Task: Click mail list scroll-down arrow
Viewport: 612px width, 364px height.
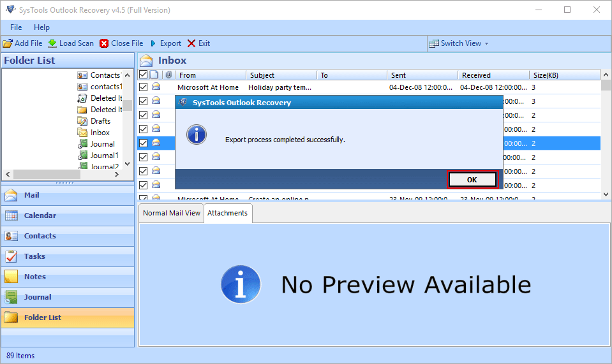Action: click(606, 194)
